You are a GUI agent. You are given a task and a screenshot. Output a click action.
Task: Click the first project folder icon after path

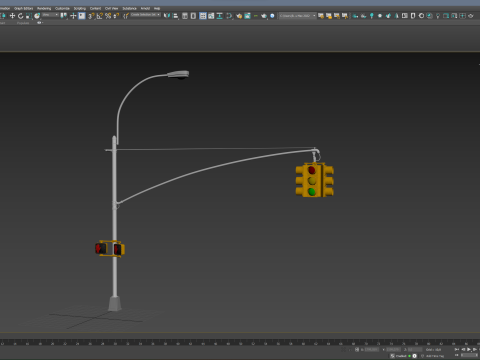point(321,16)
